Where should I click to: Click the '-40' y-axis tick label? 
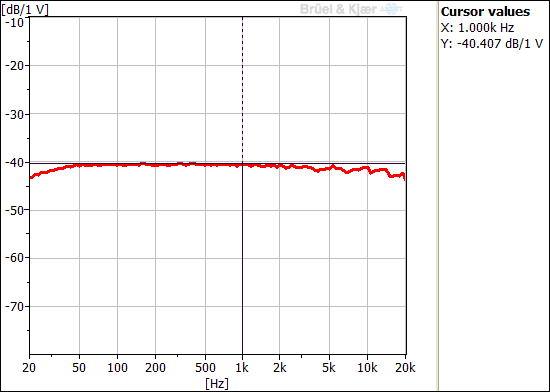tap(14, 162)
